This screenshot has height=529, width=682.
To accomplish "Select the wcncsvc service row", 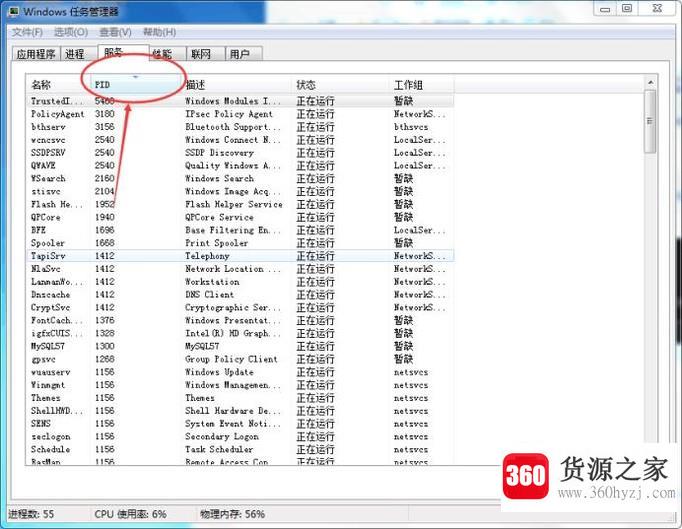I will (x=240, y=140).
